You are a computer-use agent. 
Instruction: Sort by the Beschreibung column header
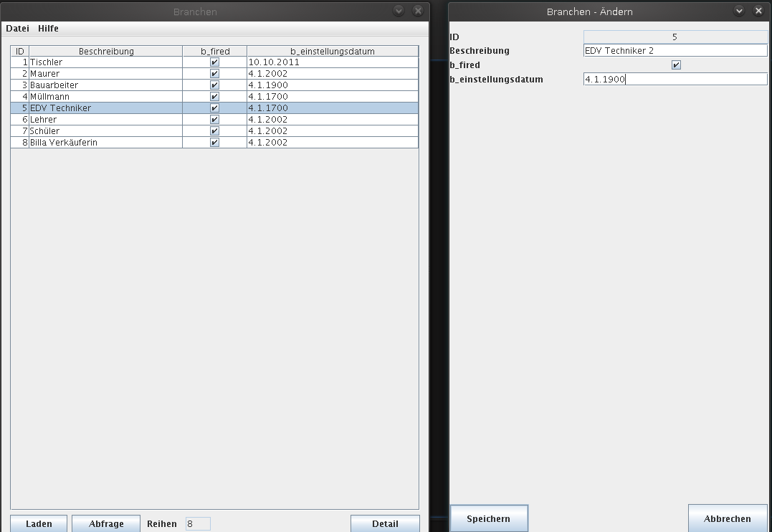click(x=106, y=52)
